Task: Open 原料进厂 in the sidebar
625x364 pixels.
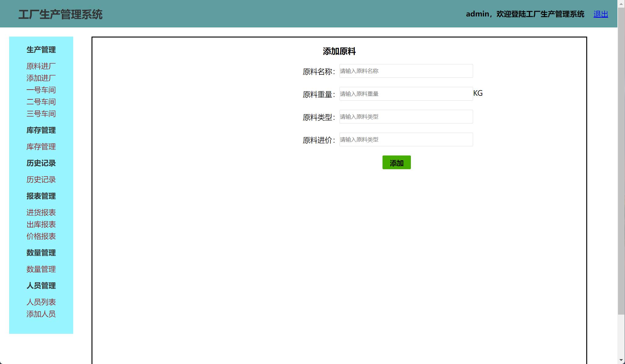Action: point(41,66)
